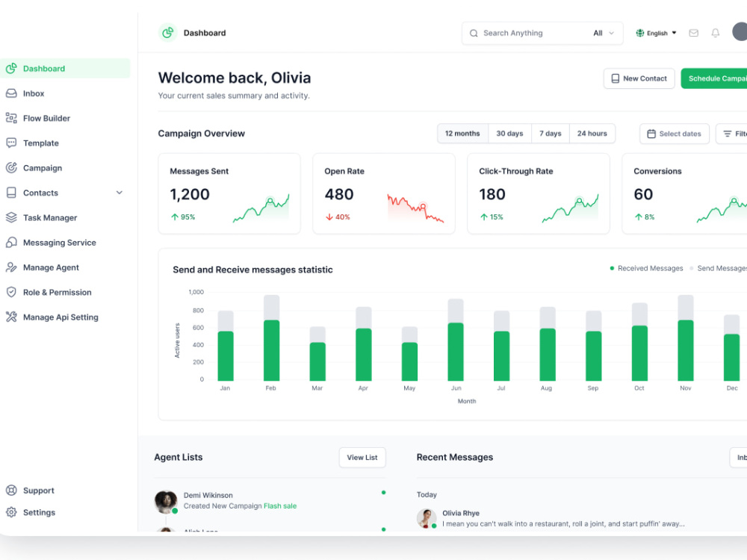Click the 1,200 Messages Sent value
The image size is (747, 560).
point(190,194)
